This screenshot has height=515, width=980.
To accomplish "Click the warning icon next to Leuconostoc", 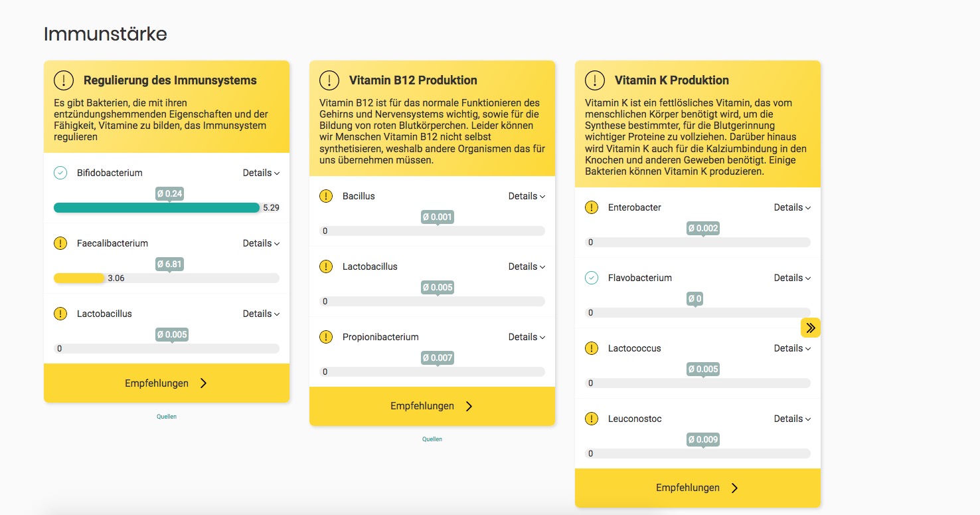I will (592, 419).
